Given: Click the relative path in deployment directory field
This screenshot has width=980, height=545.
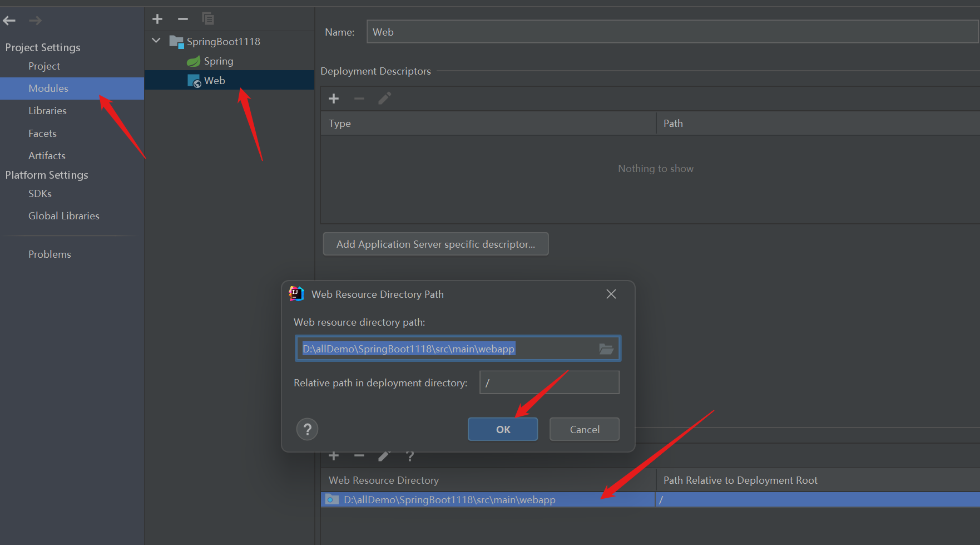Looking at the screenshot, I should [549, 382].
